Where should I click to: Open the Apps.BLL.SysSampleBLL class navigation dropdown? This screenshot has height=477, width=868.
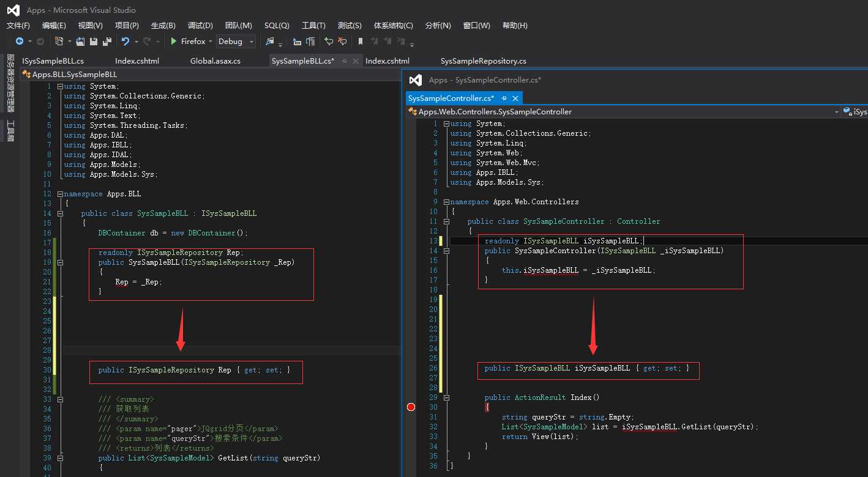point(211,75)
